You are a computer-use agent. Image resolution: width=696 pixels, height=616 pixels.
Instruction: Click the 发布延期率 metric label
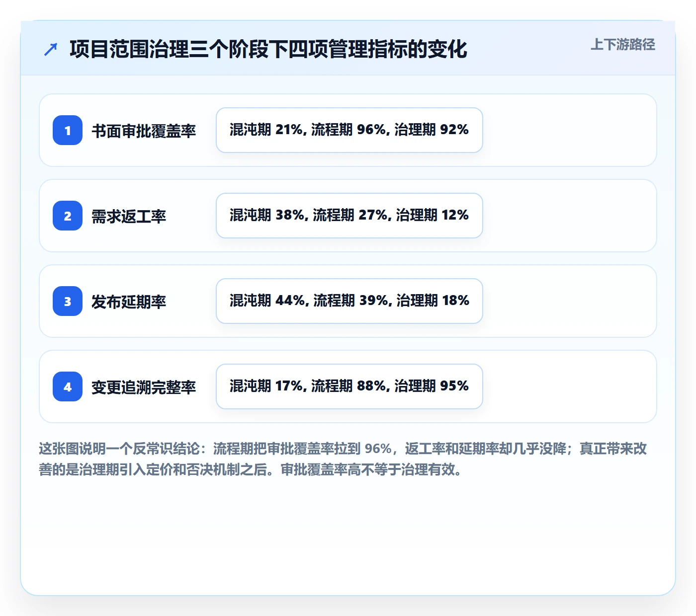tap(129, 302)
